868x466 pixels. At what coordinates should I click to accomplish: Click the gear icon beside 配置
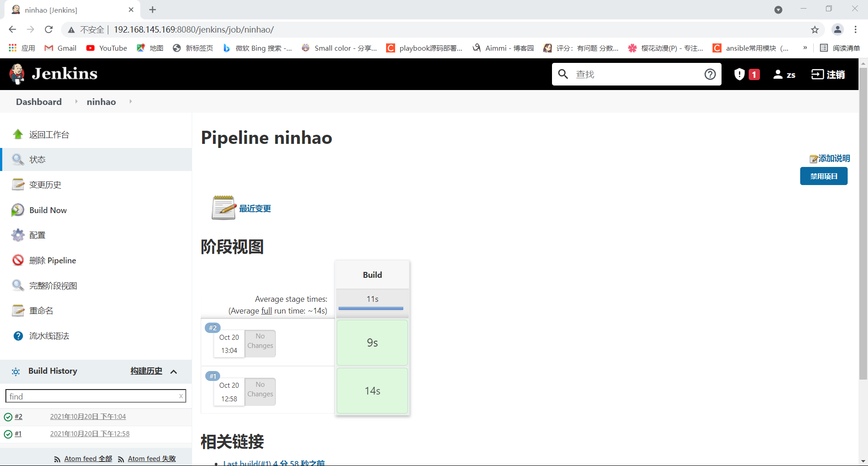coord(18,235)
